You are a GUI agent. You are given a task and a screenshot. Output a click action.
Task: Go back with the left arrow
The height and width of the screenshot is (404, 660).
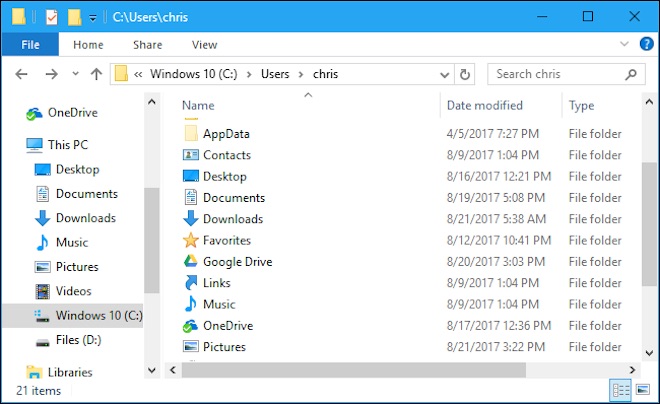point(21,74)
